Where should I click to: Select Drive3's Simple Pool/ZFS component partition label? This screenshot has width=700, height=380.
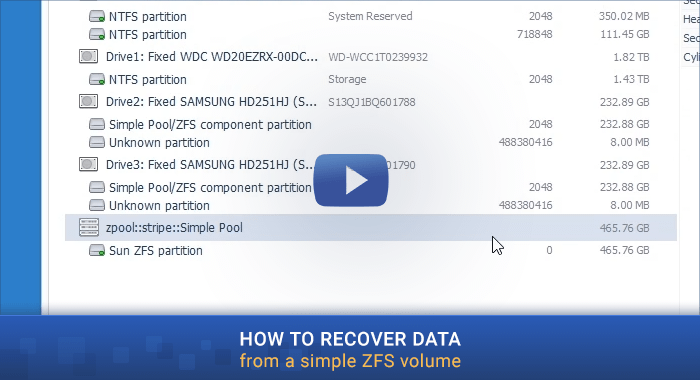(x=210, y=188)
